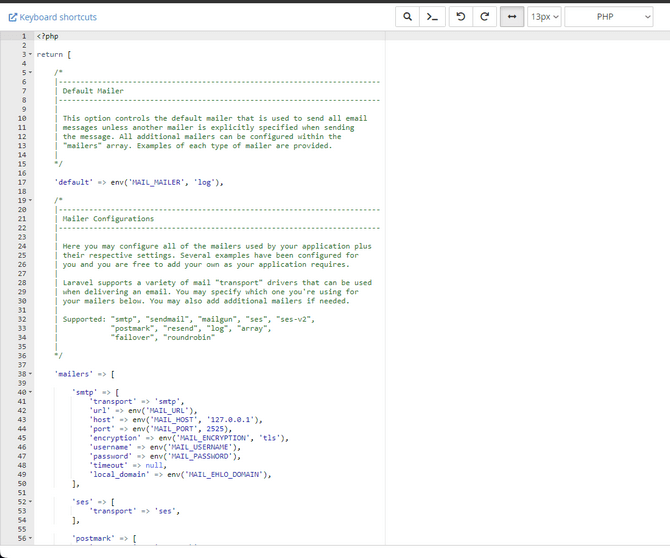Collapse the 'ses' array at line 52
This screenshot has height=558, width=670.
pyautogui.click(x=30, y=502)
